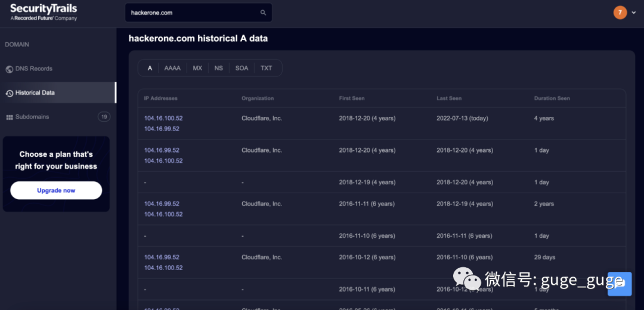The height and width of the screenshot is (310, 644).
Task: Open 104.16.100.52 in the 1 day Cloudflare row
Action: coord(163,160)
